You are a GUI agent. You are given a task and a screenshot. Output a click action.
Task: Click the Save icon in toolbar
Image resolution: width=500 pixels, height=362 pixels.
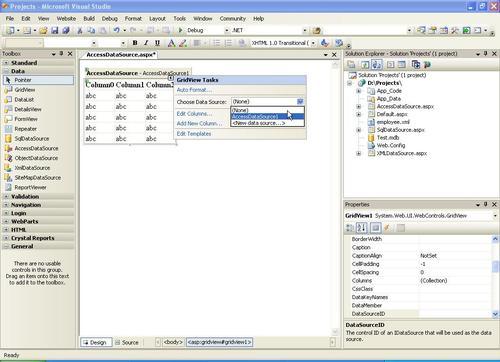54,30
